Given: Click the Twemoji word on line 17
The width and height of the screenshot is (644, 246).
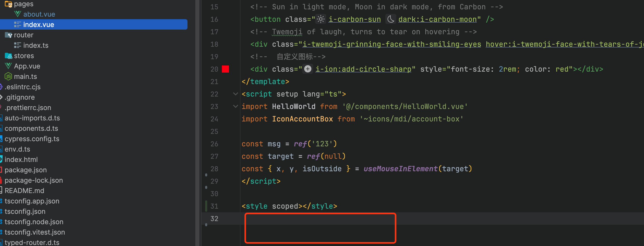Looking at the screenshot, I should coord(287,32).
